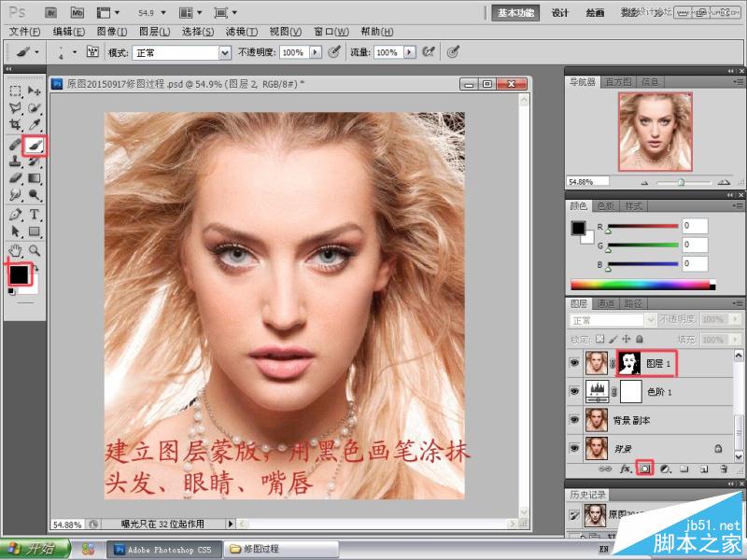Toggle visibility of 色阶 1 layer
Viewport: 747px width, 560px height.
574,391
